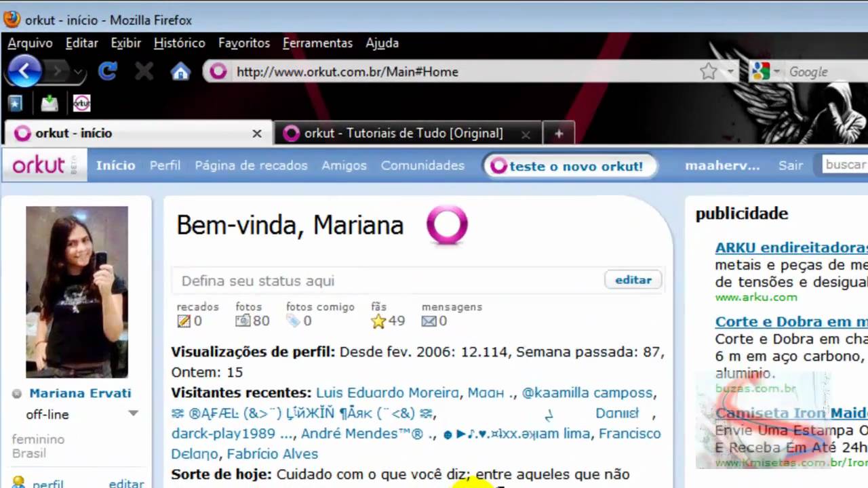Viewport: 868px width, 488px height.
Task: Close the orkut - início tab
Action: pos(257,134)
